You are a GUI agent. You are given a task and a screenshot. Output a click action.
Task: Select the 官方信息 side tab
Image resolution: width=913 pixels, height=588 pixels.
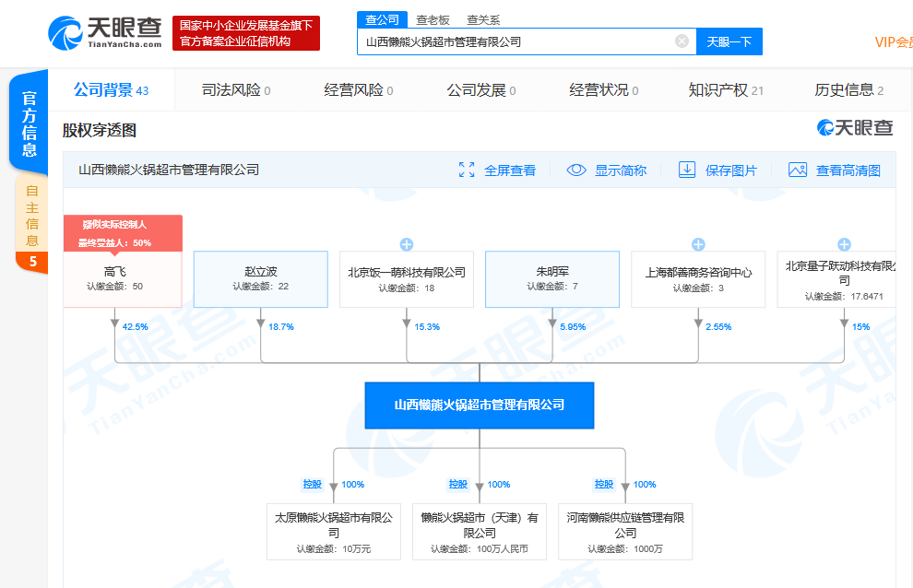[30, 123]
